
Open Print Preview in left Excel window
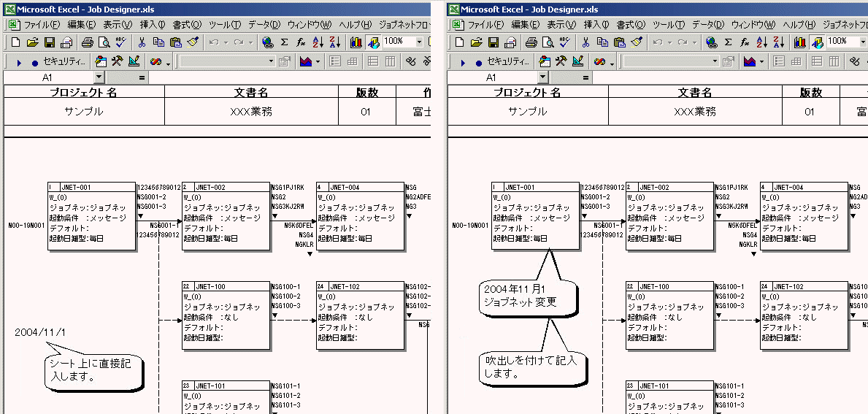(x=104, y=42)
